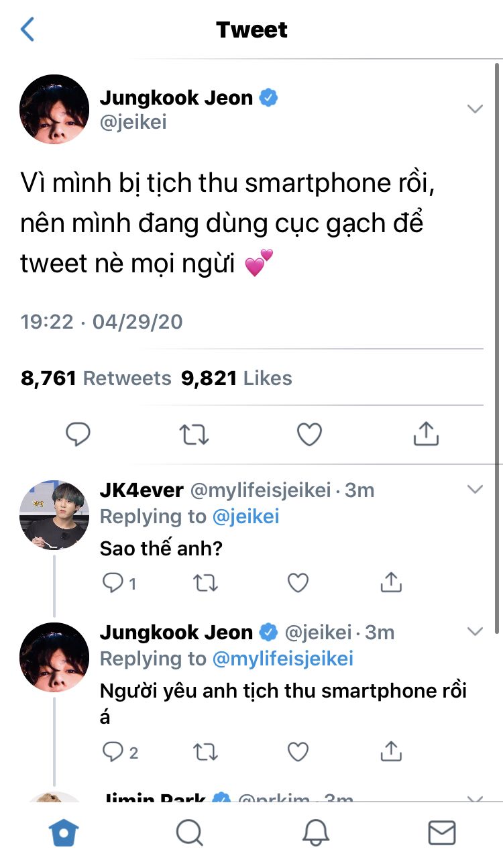Share the main tweet
Image resolution: width=503 pixels, height=868 pixels.
click(x=426, y=435)
